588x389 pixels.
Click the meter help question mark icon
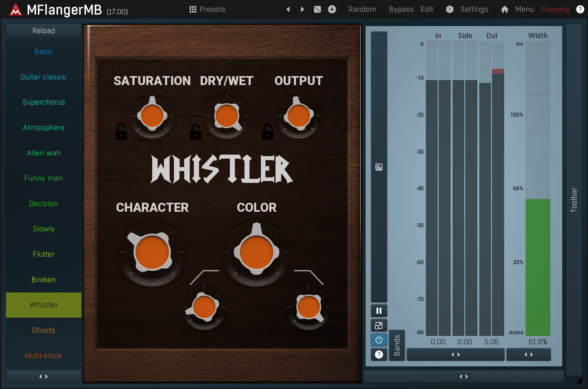379,355
